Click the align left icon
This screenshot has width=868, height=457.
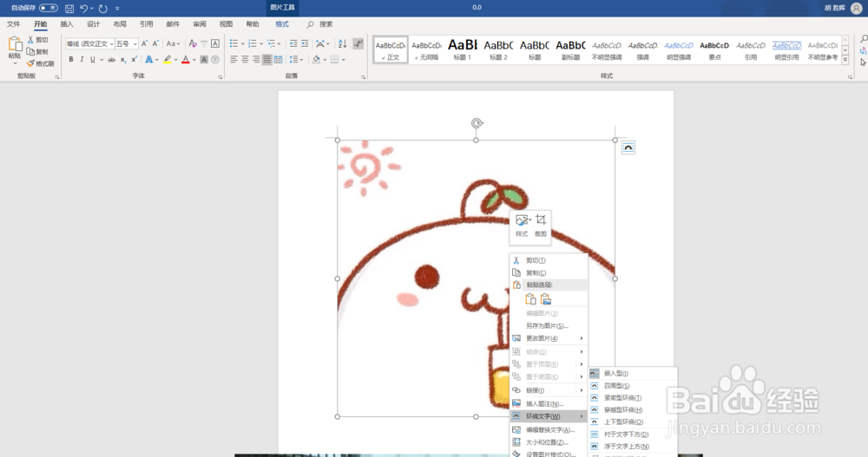233,59
